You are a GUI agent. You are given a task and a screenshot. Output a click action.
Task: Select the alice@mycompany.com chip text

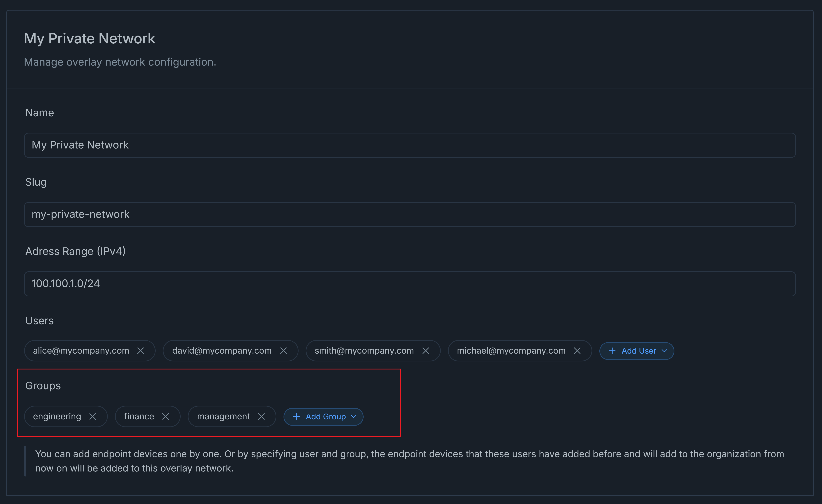click(x=81, y=351)
